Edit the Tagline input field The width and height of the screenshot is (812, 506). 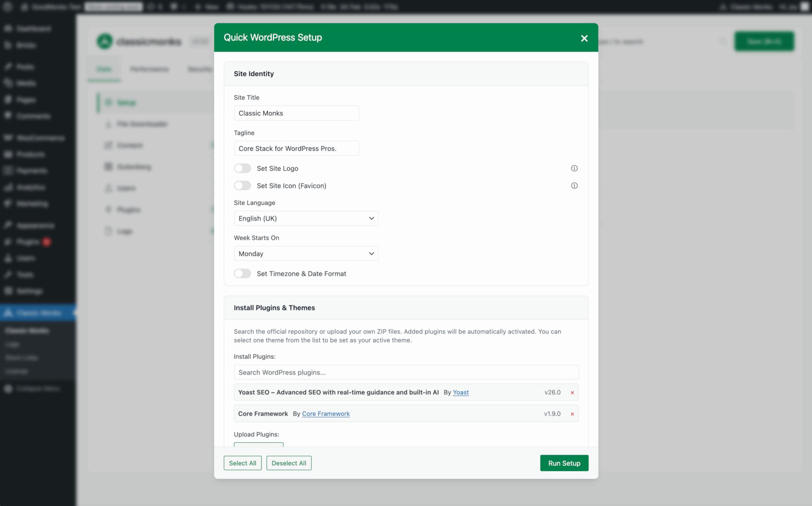point(296,148)
